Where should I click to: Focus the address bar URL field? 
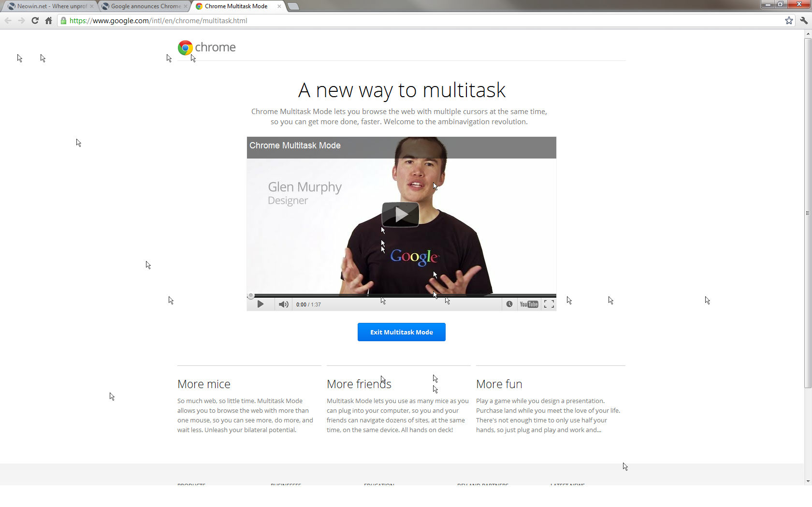pos(425,21)
